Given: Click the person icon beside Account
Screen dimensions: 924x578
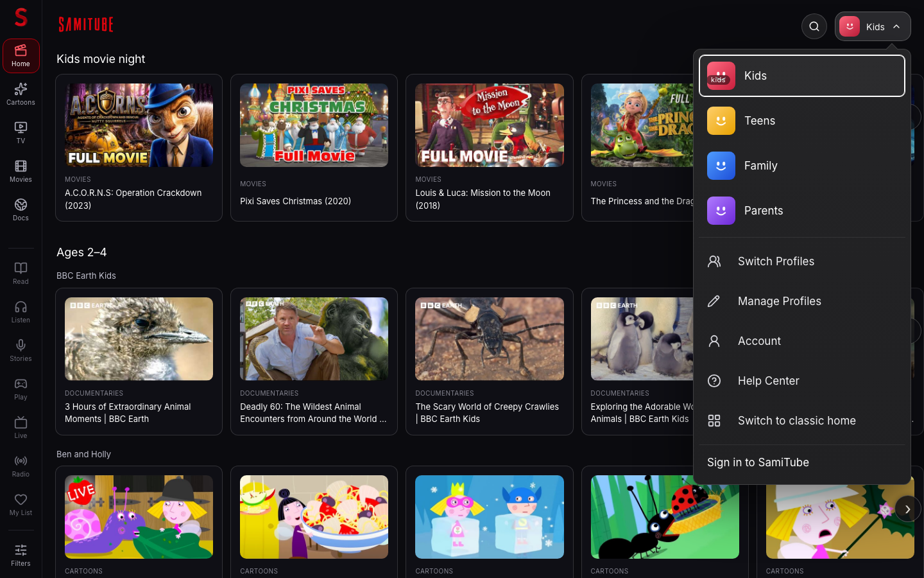Looking at the screenshot, I should 714,341.
